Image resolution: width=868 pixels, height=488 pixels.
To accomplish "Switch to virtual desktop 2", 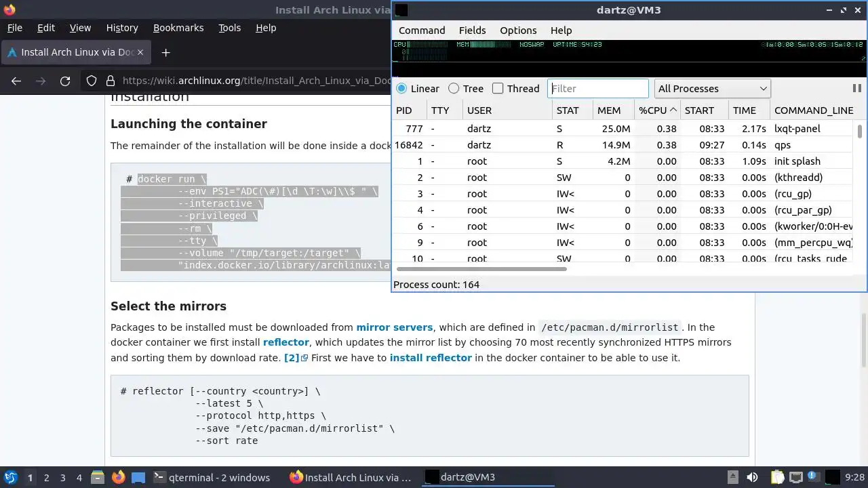I will (x=46, y=478).
